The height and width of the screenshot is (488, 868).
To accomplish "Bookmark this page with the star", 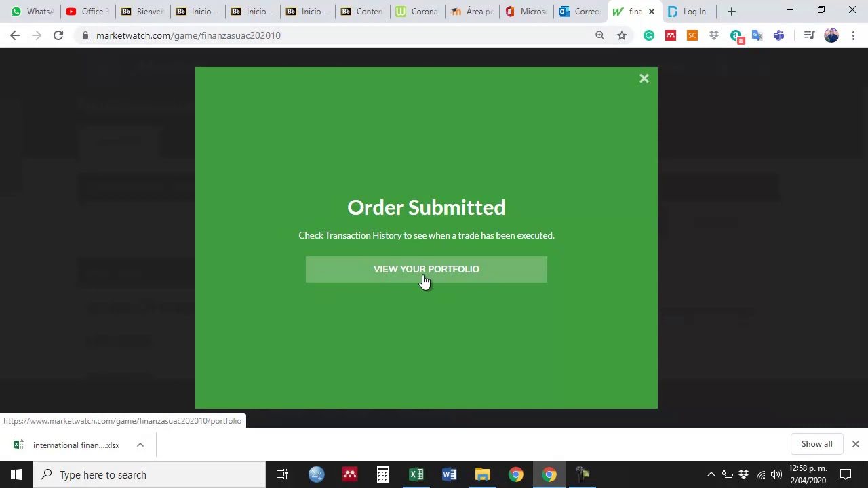I will point(622,35).
